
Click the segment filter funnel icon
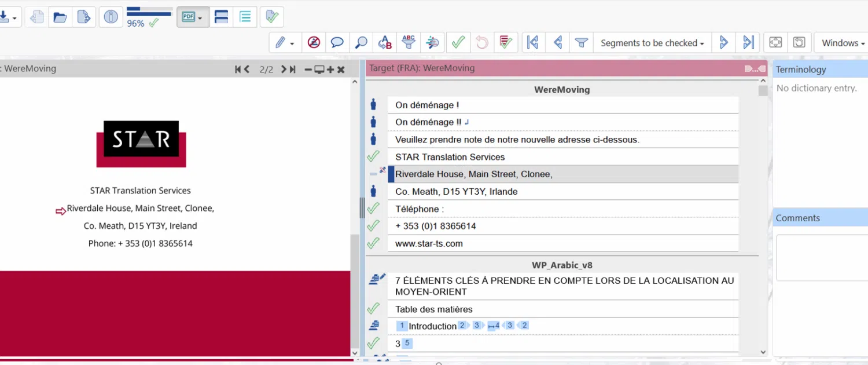tap(582, 42)
